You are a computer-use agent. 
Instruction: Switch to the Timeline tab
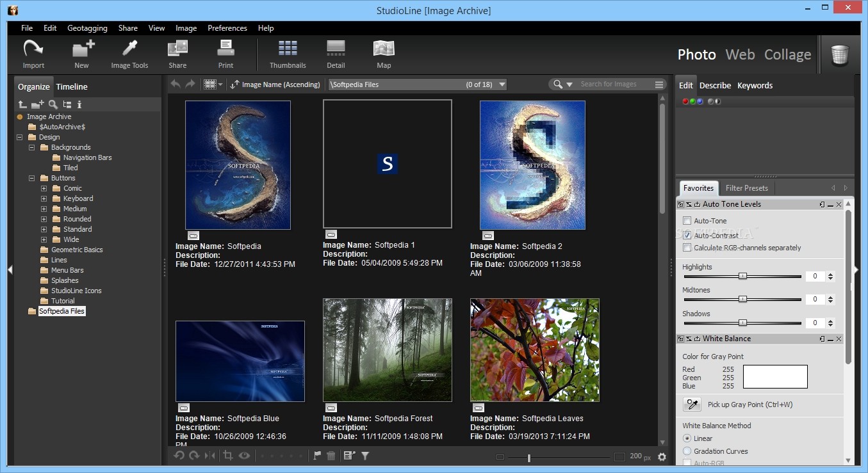(x=72, y=86)
